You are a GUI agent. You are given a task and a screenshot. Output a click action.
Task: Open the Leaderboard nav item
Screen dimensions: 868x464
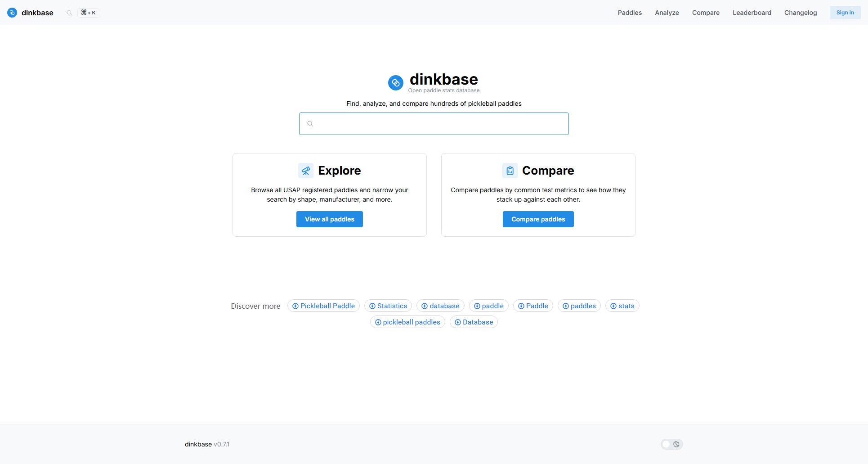[752, 13]
